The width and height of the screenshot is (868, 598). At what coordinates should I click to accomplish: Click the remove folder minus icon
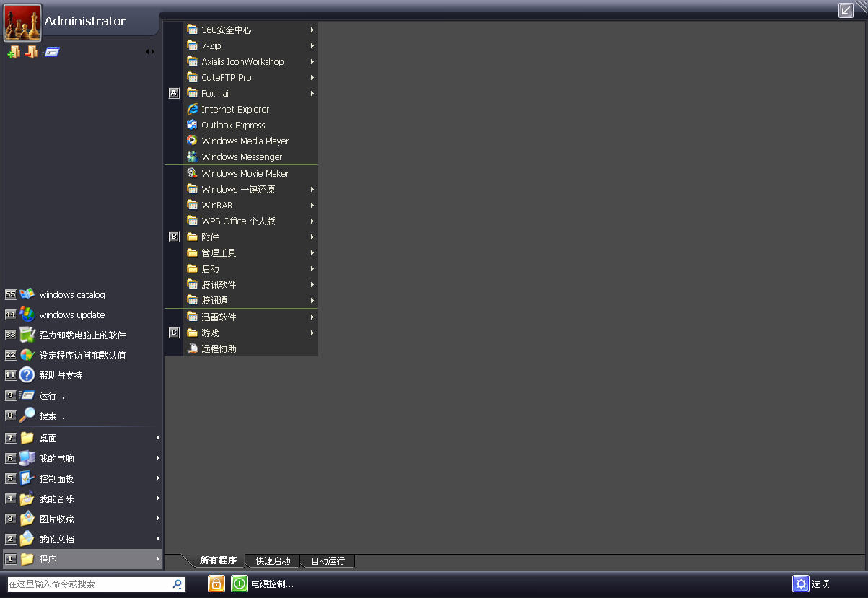pyautogui.click(x=31, y=52)
